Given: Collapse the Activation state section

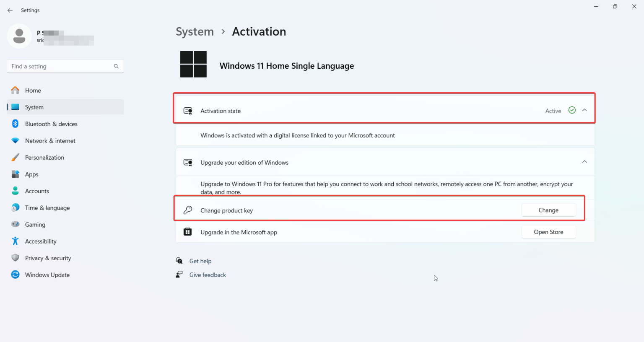Looking at the screenshot, I should coord(584,110).
